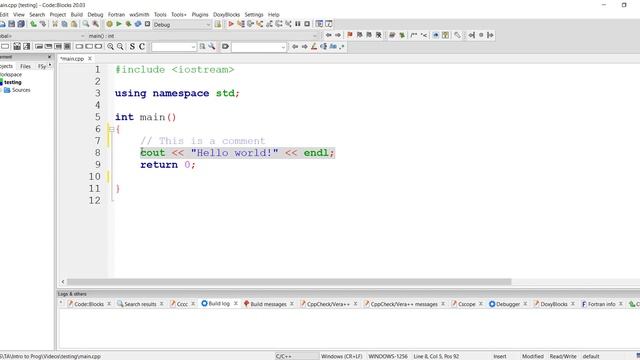The width and height of the screenshot is (640, 360).
Task: Click the green Run arrow icon
Action: pyautogui.click(x=119, y=24)
